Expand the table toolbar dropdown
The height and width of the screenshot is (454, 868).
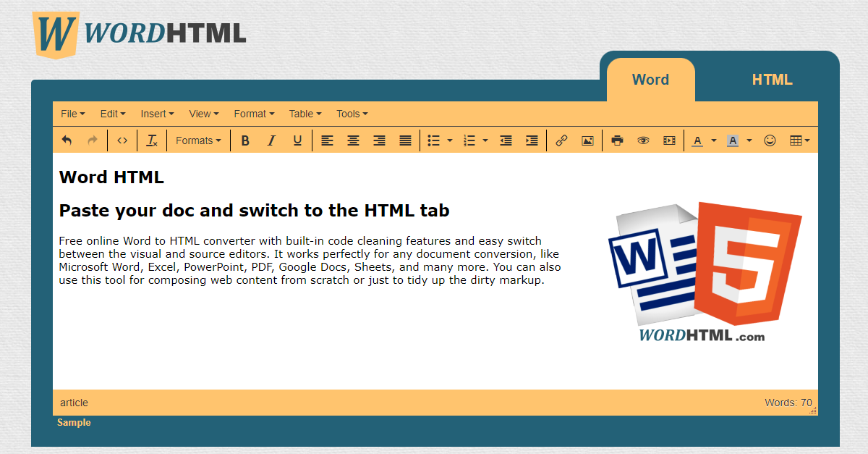pyautogui.click(x=799, y=140)
